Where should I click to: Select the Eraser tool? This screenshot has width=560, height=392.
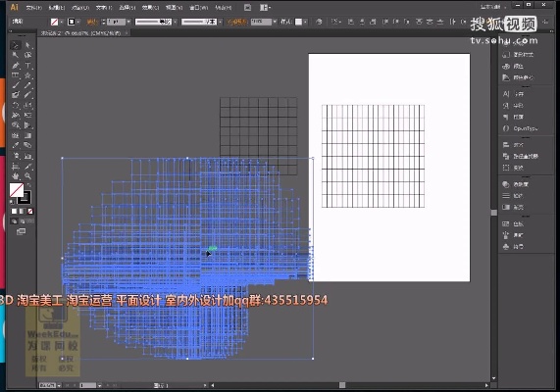tap(27, 95)
